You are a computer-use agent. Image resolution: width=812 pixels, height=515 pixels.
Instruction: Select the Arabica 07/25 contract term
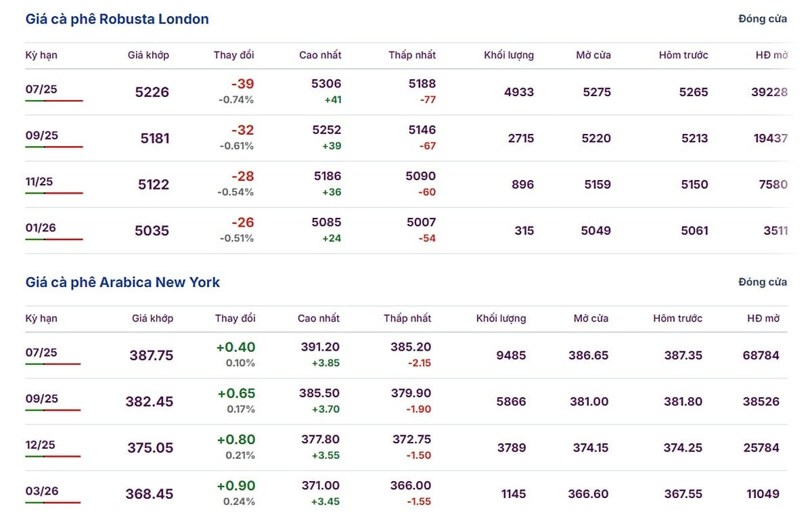[42, 353]
